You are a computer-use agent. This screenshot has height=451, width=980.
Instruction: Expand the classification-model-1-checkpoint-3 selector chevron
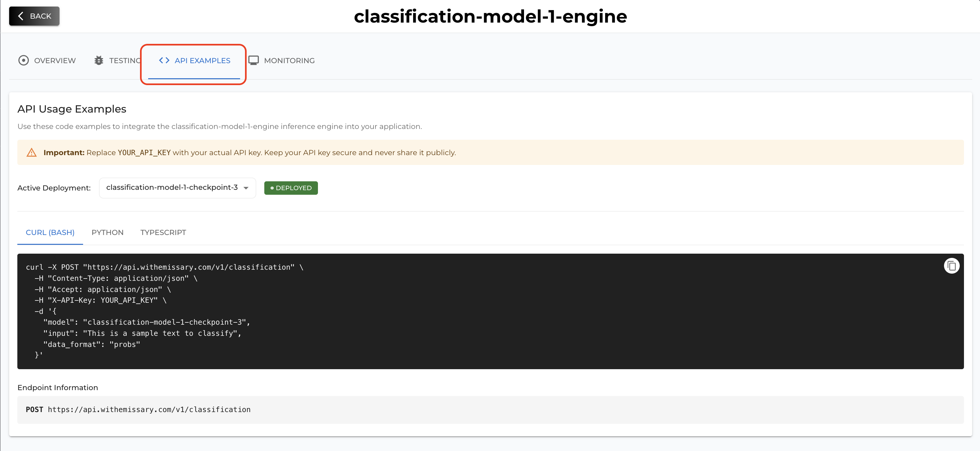pyautogui.click(x=246, y=188)
